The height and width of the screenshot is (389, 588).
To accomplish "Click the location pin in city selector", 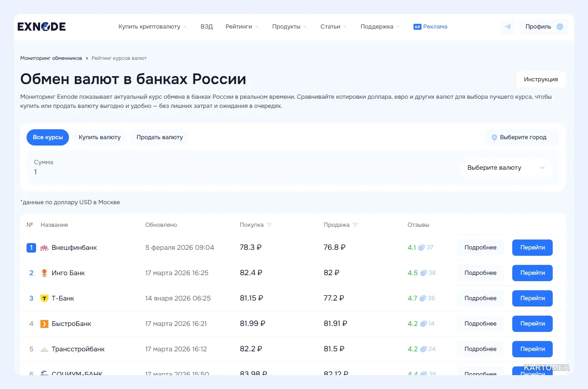I will click(494, 137).
